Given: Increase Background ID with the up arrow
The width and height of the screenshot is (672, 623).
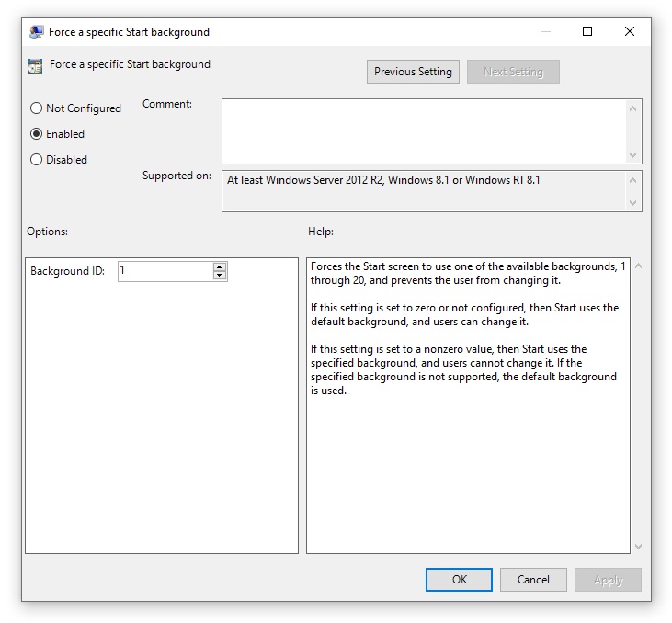Looking at the screenshot, I should (219, 267).
